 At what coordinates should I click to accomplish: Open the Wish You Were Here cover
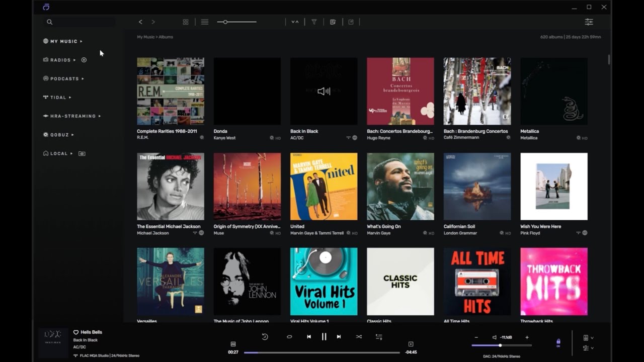pyautogui.click(x=554, y=187)
